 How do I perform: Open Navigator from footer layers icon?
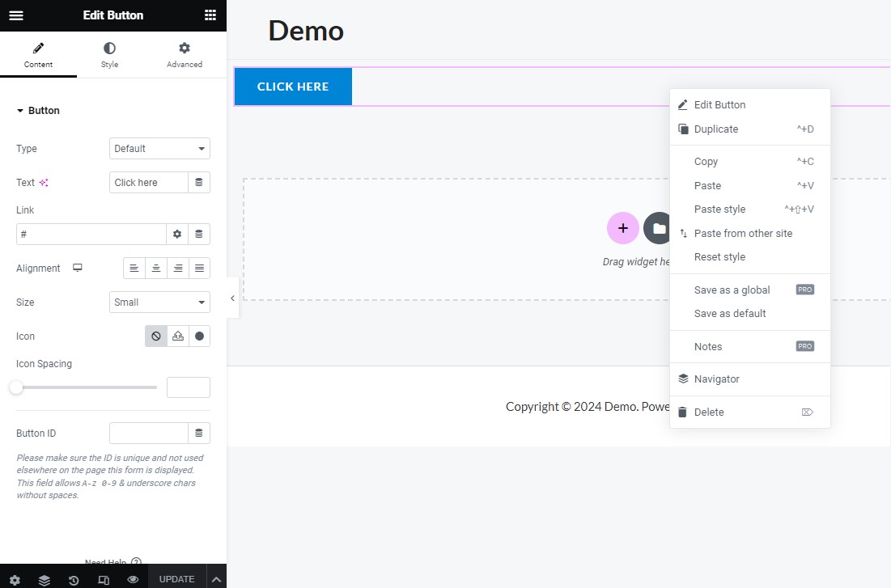(x=45, y=579)
